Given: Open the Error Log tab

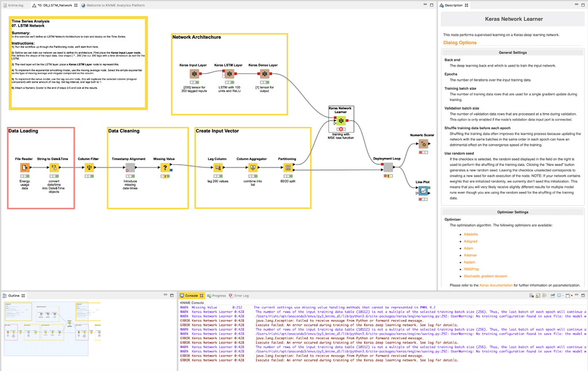Looking at the screenshot, I should tap(243, 295).
